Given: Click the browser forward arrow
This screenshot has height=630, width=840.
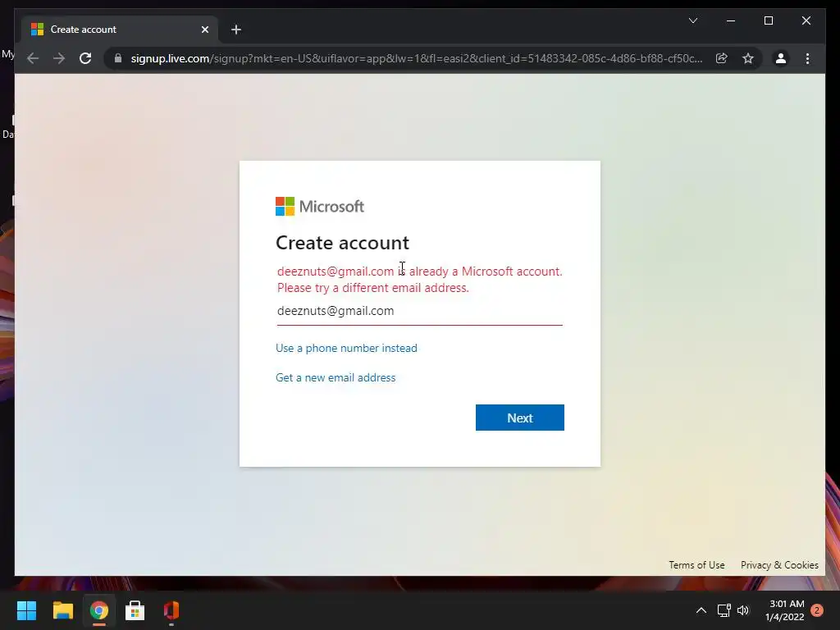Looking at the screenshot, I should (x=59, y=58).
